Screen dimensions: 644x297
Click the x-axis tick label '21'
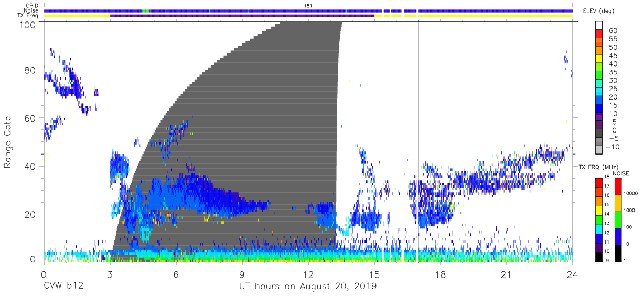click(506, 274)
